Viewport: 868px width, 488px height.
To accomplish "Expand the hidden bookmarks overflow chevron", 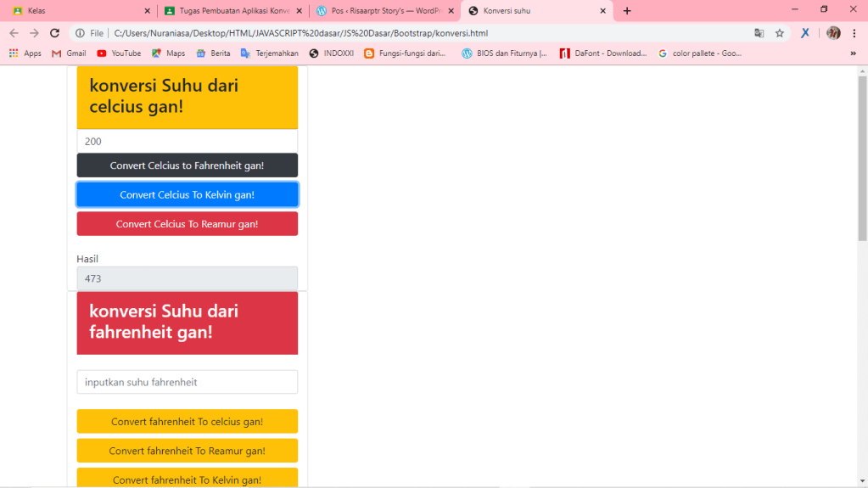I will [x=853, y=53].
